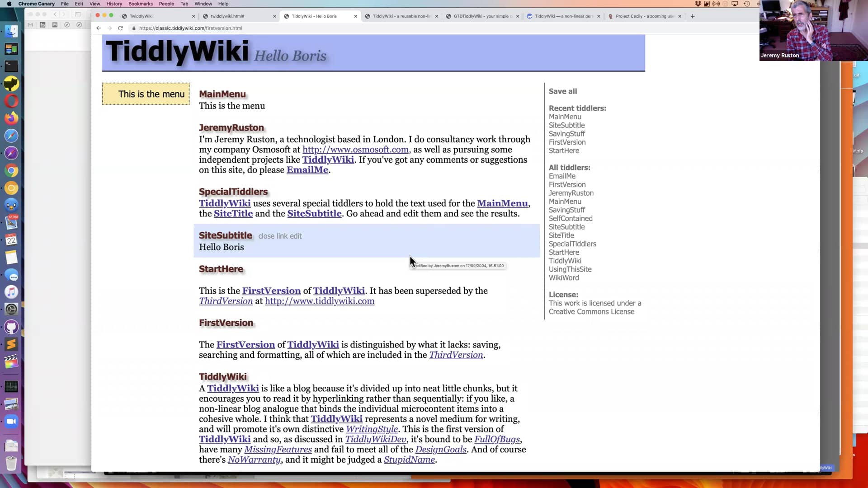The width and height of the screenshot is (868, 488).
Task: Click 'edit' on the SiteSubtitle tiddler
Action: 296,236
